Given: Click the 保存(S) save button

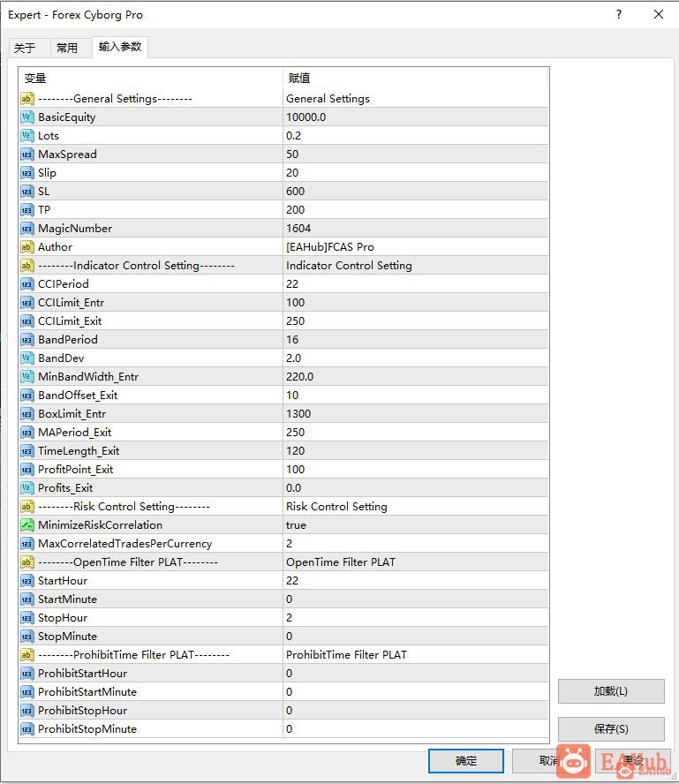Looking at the screenshot, I should 611,729.
